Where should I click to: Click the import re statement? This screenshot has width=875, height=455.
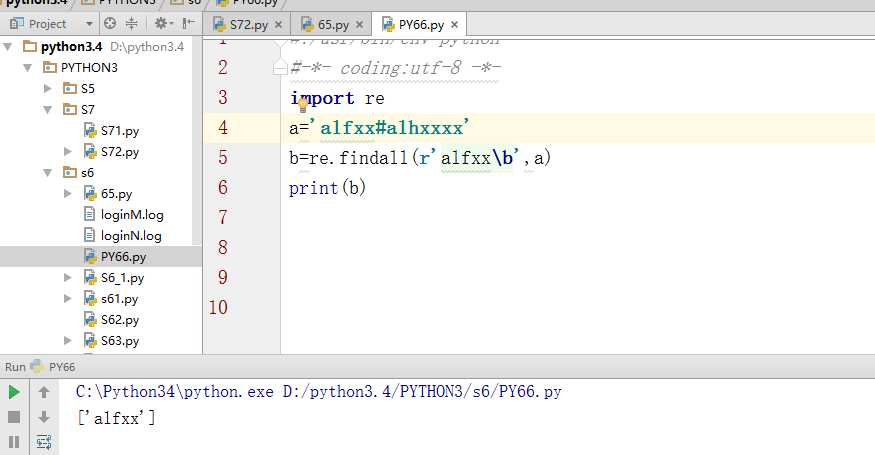(x=337, y=98)
